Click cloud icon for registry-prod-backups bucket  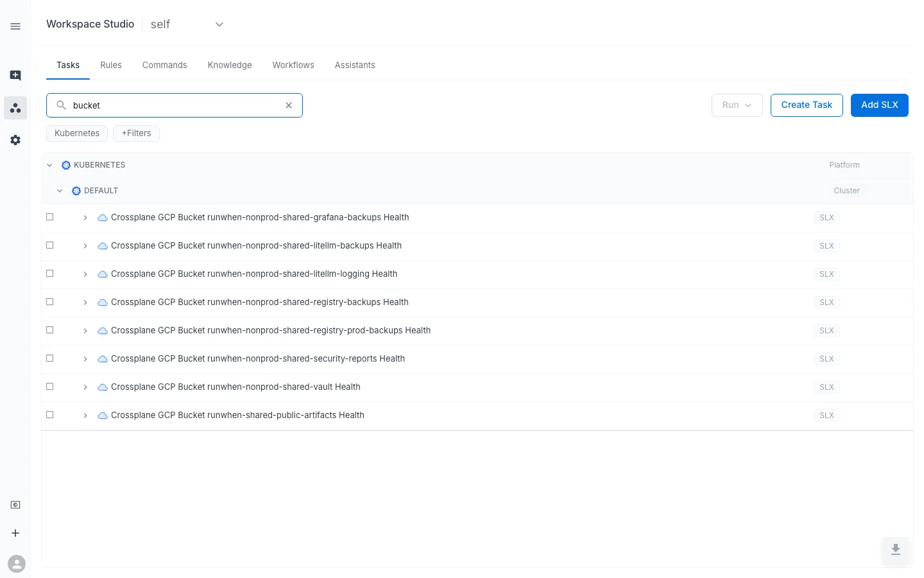point(103,331)
